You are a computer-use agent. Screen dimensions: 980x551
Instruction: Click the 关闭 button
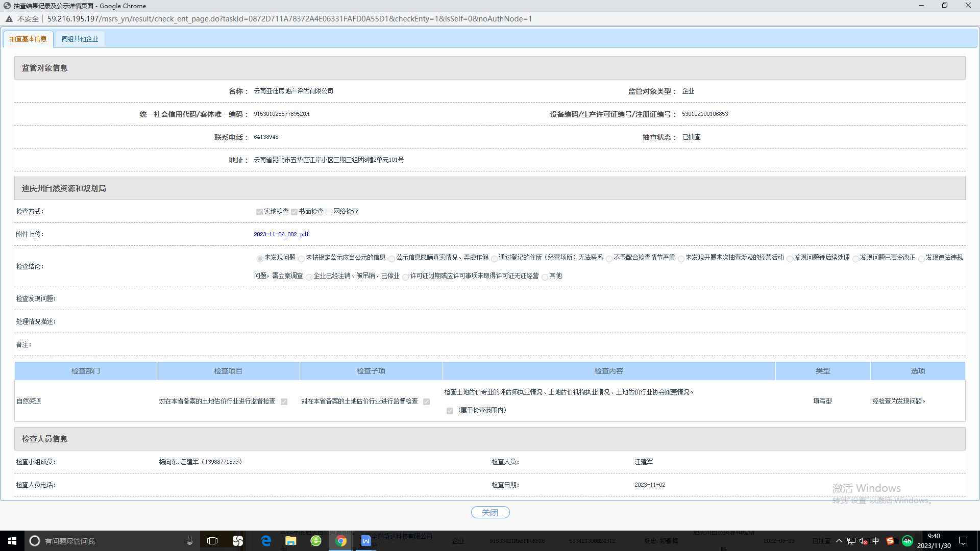(490, 512)
